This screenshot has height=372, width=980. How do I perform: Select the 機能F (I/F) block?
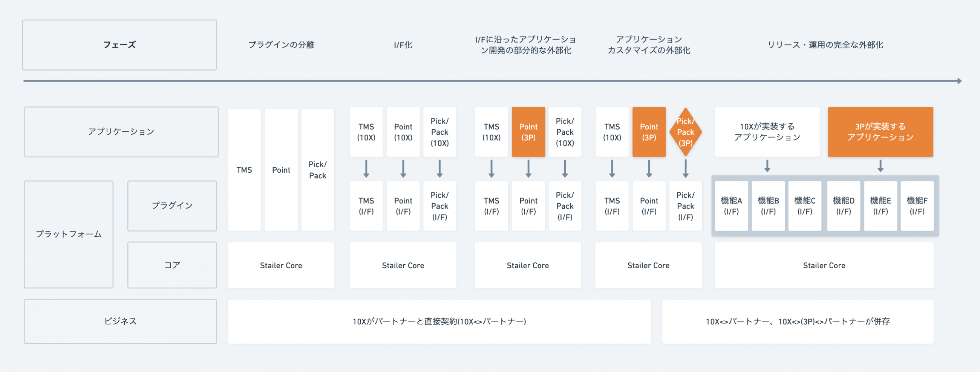point(916,206)
